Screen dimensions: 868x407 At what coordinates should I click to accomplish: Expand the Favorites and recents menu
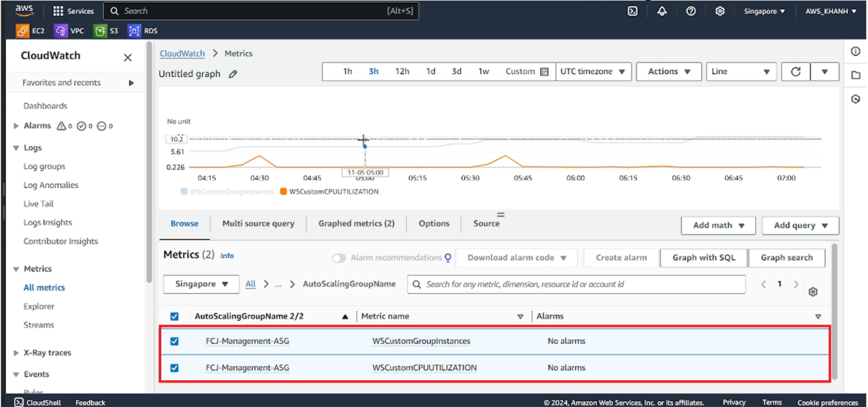(131, 83)
